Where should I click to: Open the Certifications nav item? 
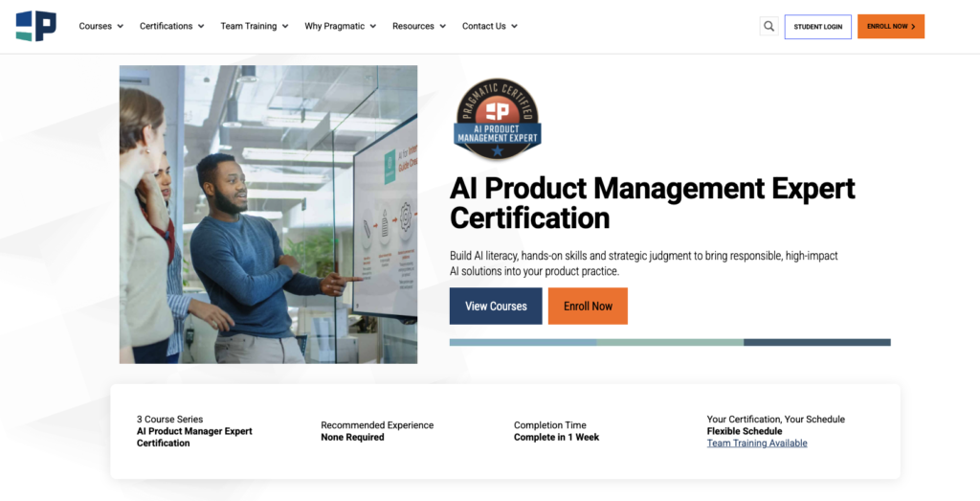(167, 26)
